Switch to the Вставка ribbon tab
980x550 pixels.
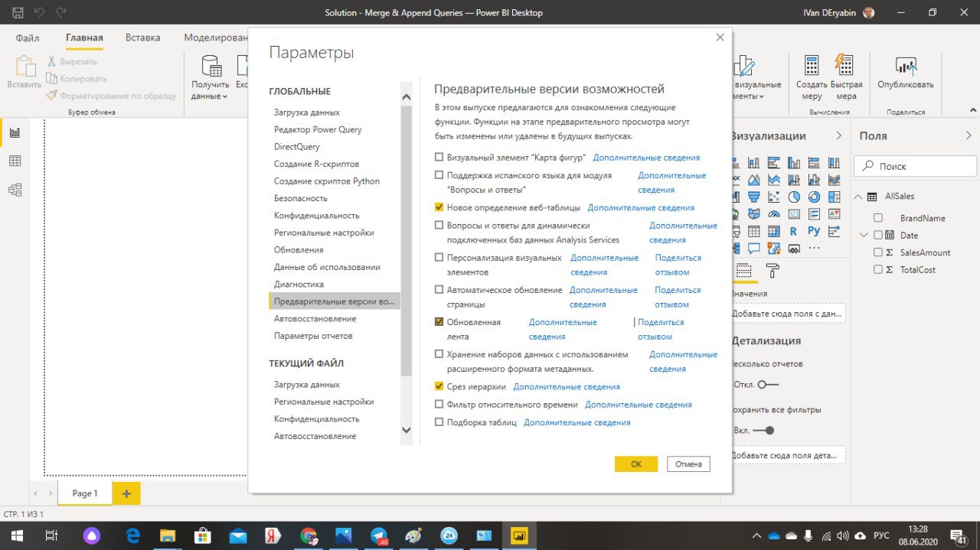tap(143, 37)
